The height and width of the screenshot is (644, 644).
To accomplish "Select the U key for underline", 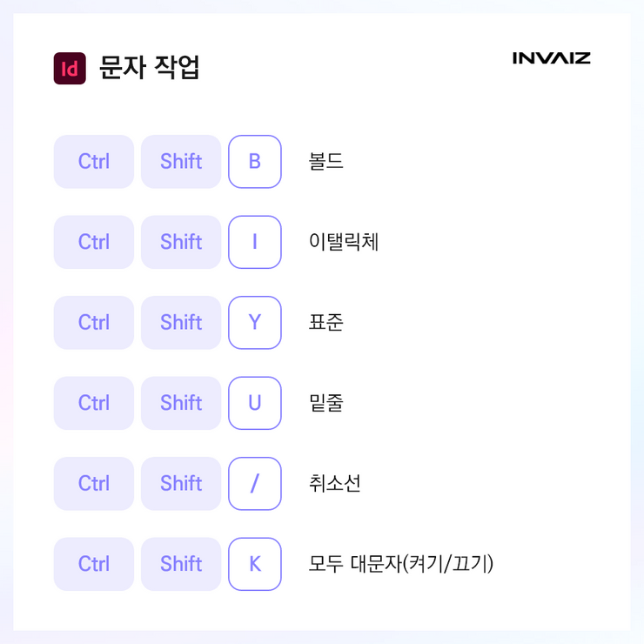I will (x=255, y=403).
